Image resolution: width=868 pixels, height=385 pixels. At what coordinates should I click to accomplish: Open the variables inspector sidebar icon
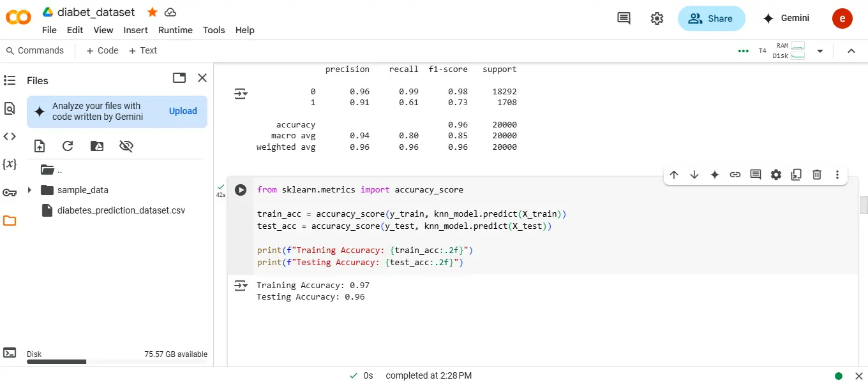pyautogui.click(x=10, y=164)
